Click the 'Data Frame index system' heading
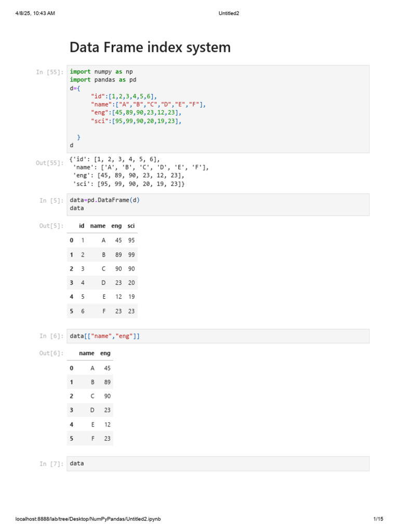The height and width of the screenshot is (532, 399). click(x=150, y=48)
